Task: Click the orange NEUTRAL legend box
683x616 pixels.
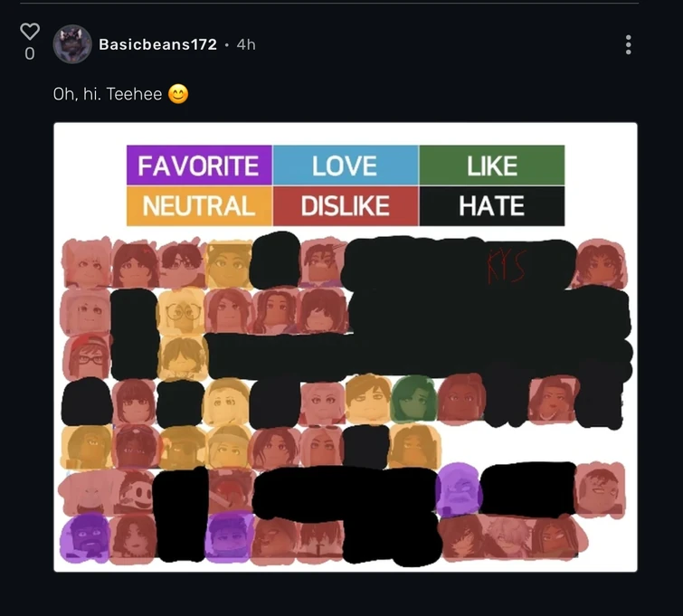Action: (x=199, y=206)
